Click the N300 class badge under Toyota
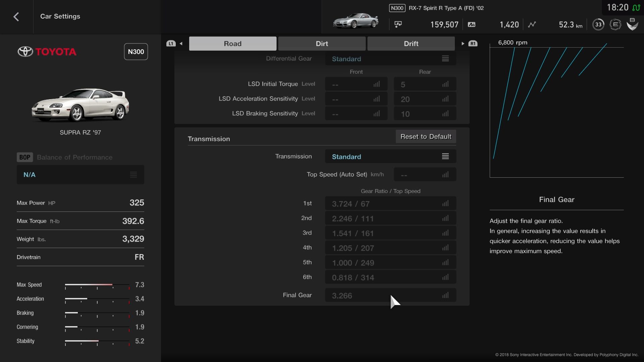 pos(136,52)
